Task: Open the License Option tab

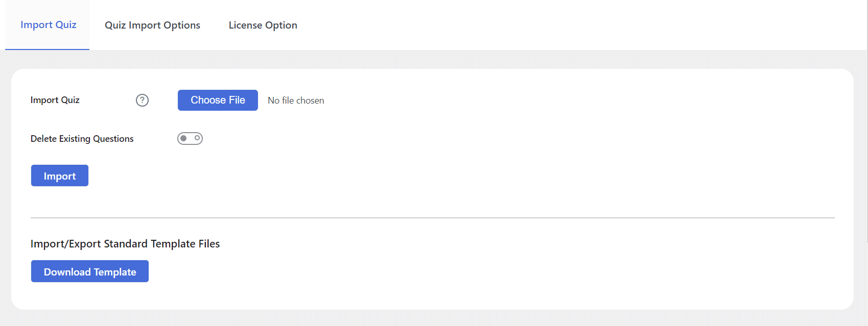Action: click(263, 25)
